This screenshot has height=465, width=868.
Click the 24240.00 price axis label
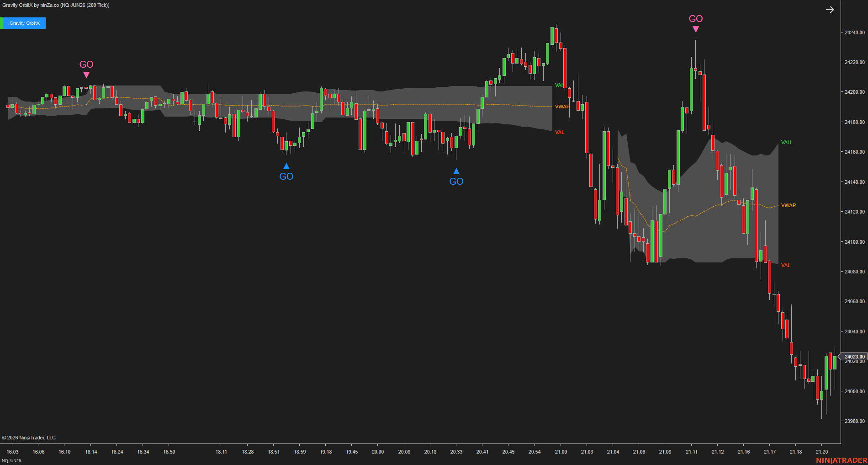tap(854, 32)
